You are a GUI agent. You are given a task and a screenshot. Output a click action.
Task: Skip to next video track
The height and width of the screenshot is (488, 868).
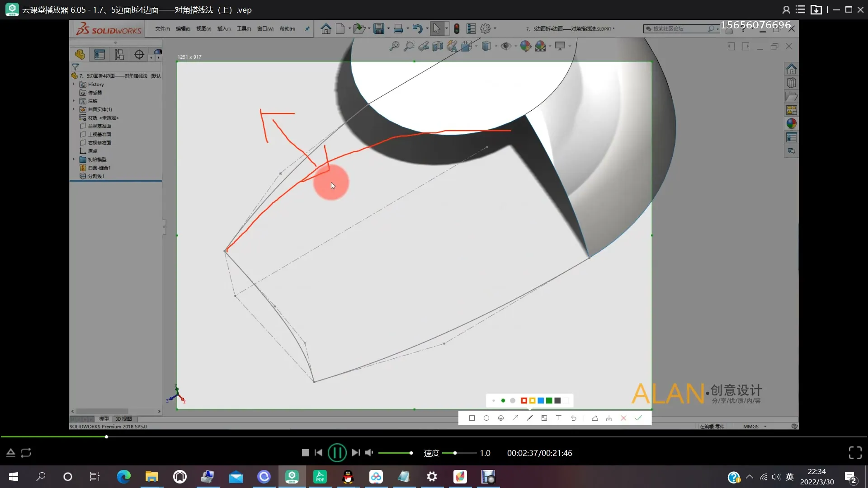356,452
